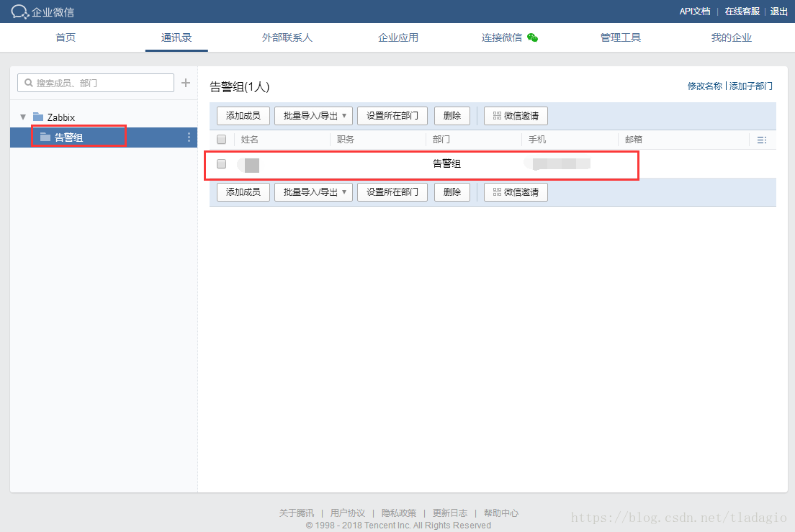Switch to the 企业应用 tab

(398, 37)
